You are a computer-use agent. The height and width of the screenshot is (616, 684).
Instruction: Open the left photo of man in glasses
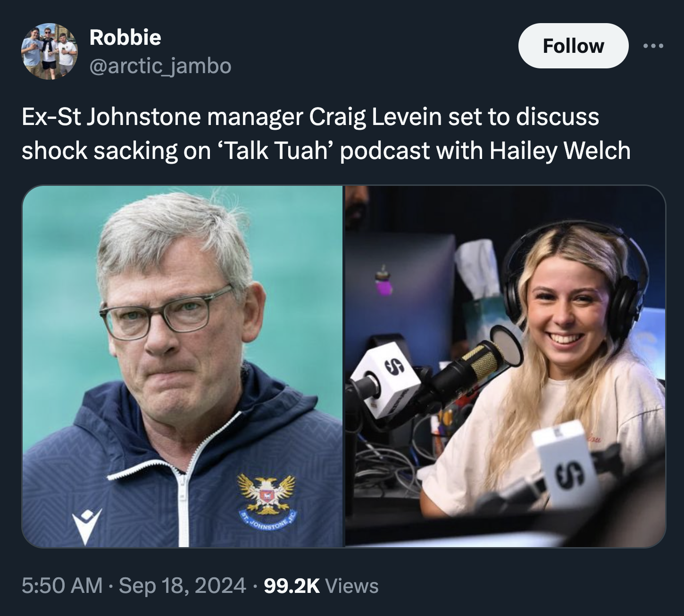click(x=183, y=366)
